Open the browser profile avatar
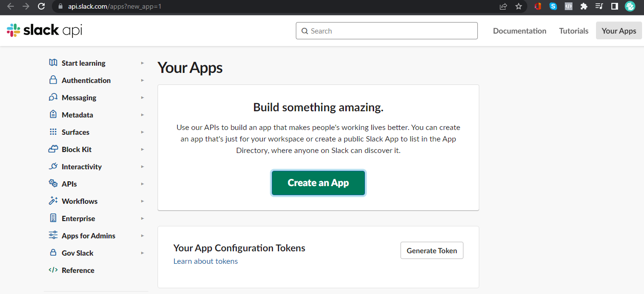The width and height of the screenshot is (644, 294). 630,6
